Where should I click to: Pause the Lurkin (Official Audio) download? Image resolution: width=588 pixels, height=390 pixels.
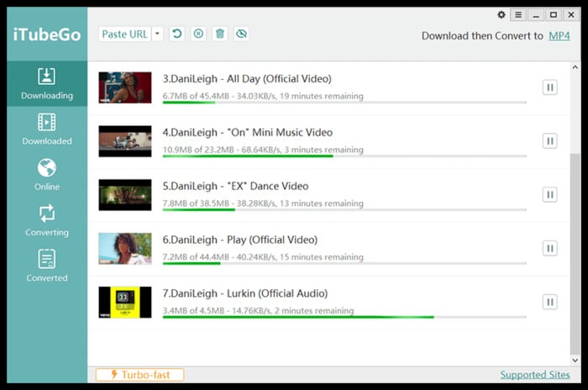[549, 302]
